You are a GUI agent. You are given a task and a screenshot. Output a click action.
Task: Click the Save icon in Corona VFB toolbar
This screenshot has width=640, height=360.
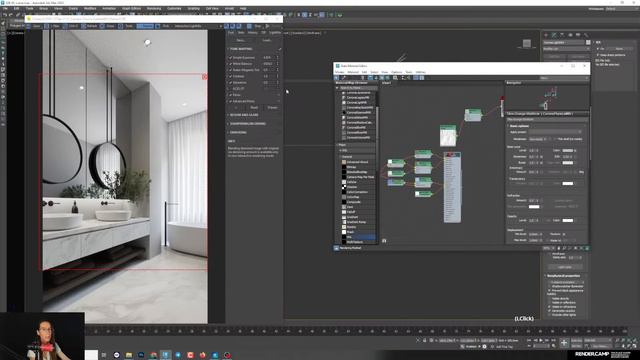click(x=29, y=26)
